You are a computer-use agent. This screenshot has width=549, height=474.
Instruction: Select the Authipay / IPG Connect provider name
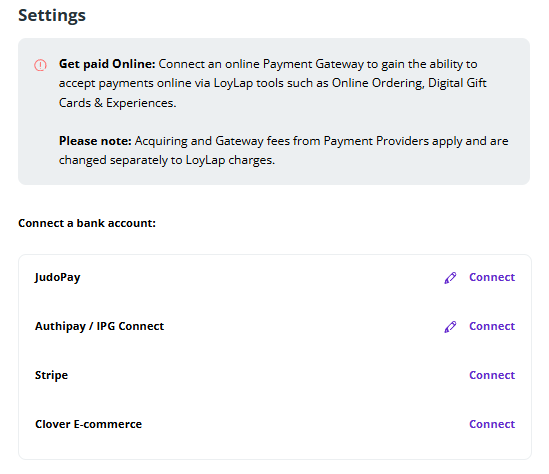[x=99, y=326]
